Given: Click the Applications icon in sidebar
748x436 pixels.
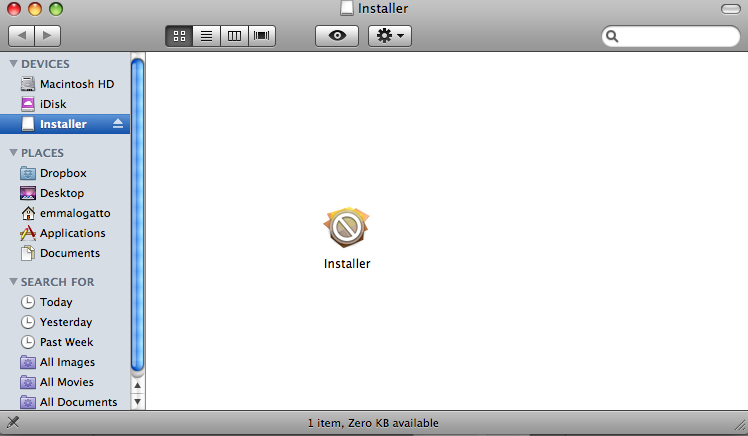Looking at the screenshot, I should pos(28,233).
